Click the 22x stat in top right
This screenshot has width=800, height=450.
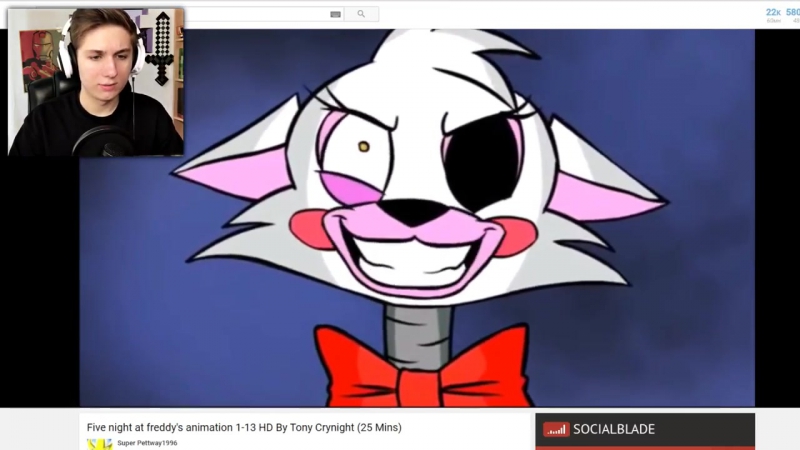773,12
